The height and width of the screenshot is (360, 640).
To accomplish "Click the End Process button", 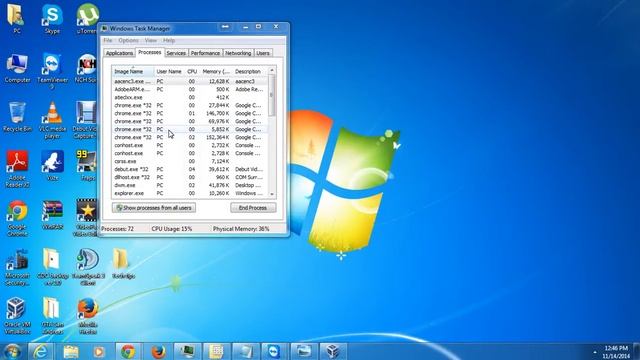I will pos(253,208).
